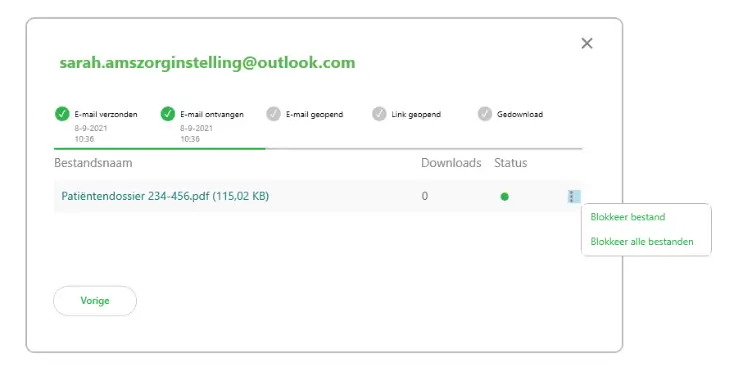Click the recipient email address heading
The width and height of the screenshot is (752, 380).
click(207, 62)
